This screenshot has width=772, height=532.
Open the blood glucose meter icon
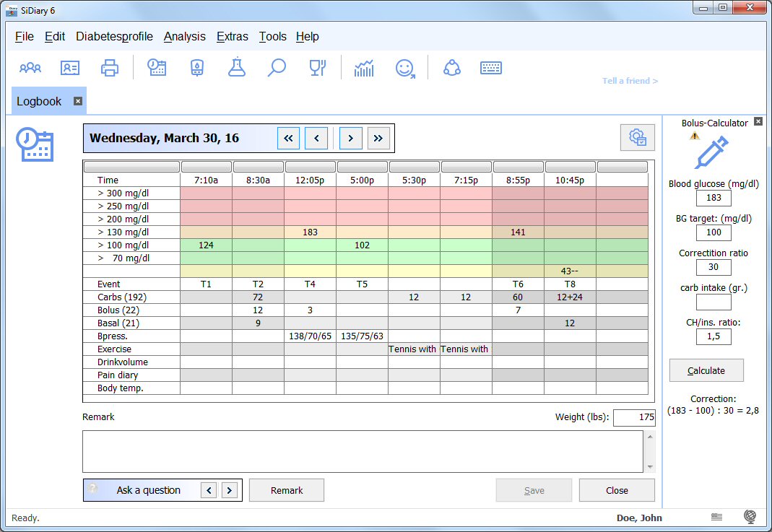(x=196, y=68)
